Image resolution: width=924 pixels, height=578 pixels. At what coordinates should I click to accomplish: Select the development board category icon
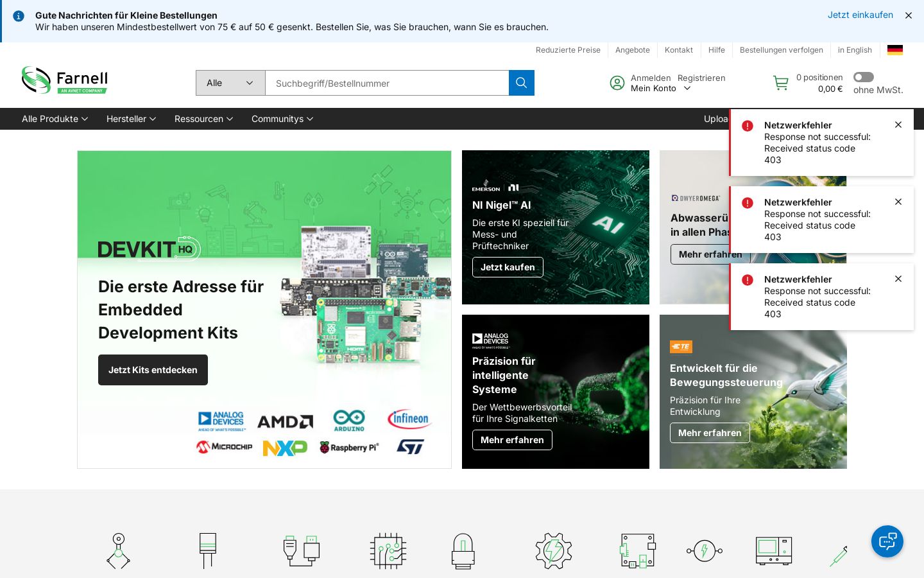pos(638,551)
